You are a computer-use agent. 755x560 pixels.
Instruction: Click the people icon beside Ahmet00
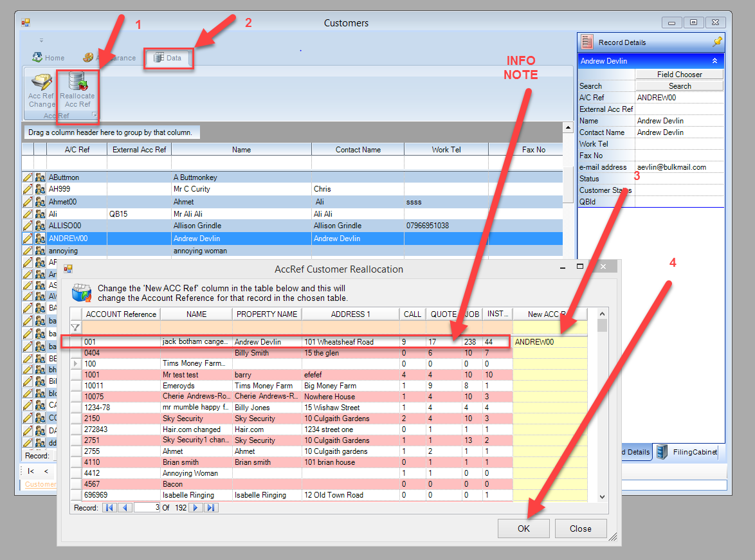coord(41,202)
